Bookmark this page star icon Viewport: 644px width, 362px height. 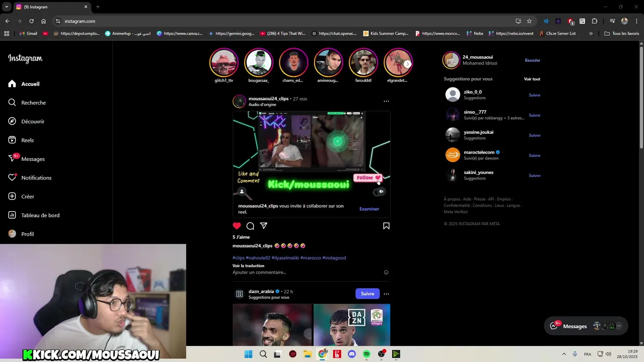point(529,21)
